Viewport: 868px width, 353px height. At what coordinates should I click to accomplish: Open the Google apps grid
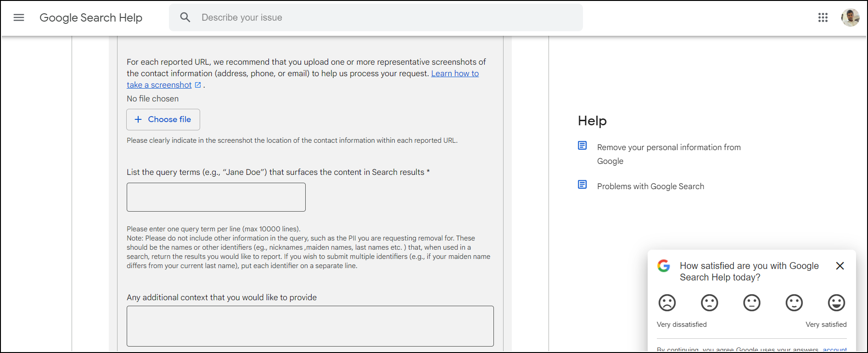pyautogui.click(x=823, y=17)
